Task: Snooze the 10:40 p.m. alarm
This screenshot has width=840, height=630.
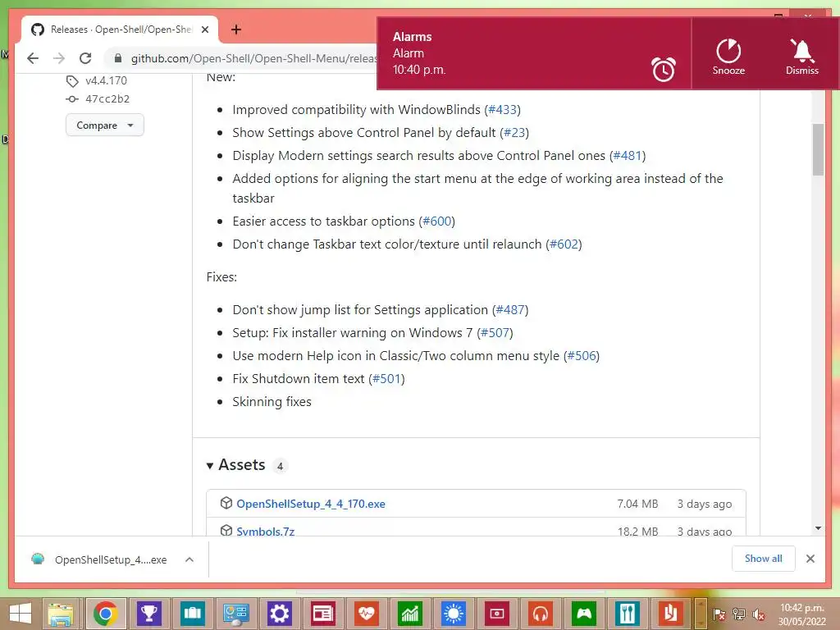Action: pos(728,57)
